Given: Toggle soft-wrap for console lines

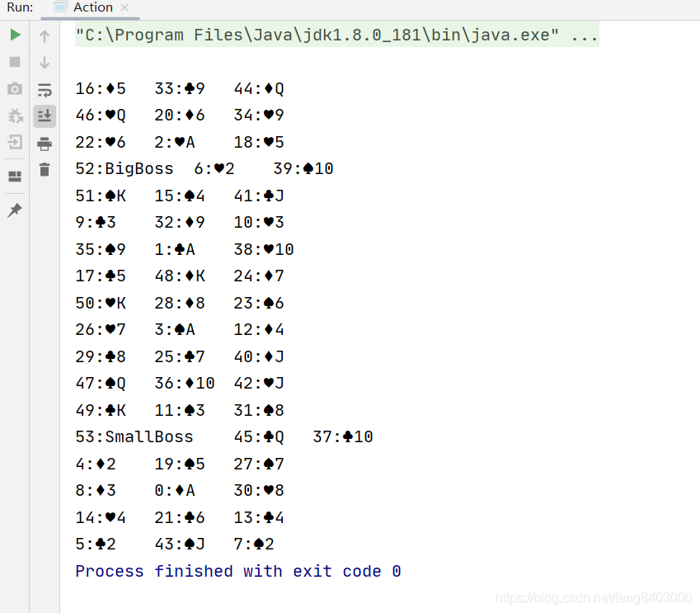Looking at the screenshot, I should pyautogui.click(x=45, y=90).
